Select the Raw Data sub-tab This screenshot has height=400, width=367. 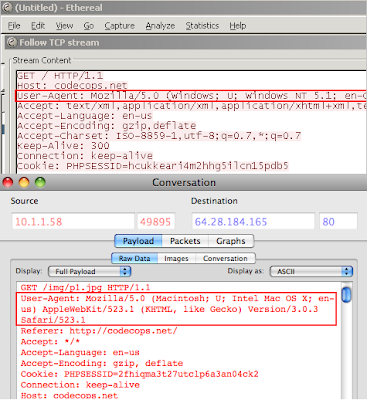[134, 258]
